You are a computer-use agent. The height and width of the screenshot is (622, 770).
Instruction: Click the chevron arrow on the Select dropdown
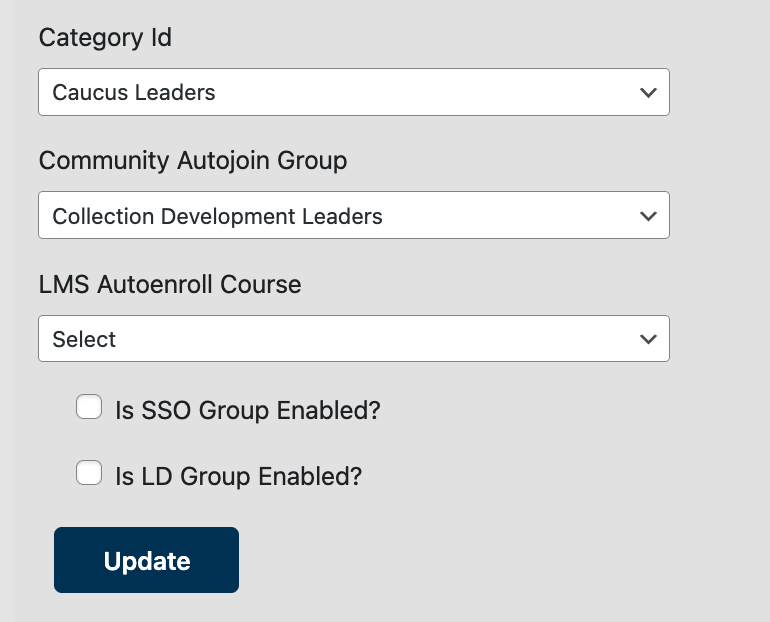(648, 339)
